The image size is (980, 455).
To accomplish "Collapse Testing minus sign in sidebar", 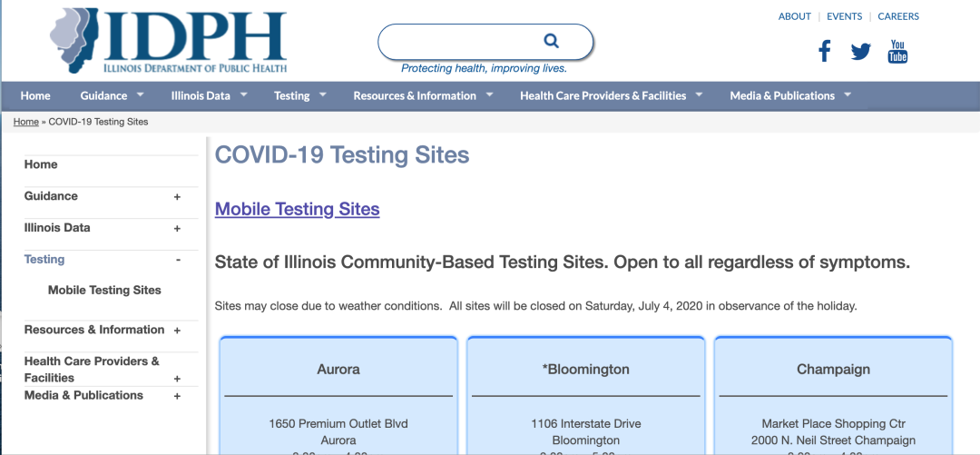I will tap(178, 260).
